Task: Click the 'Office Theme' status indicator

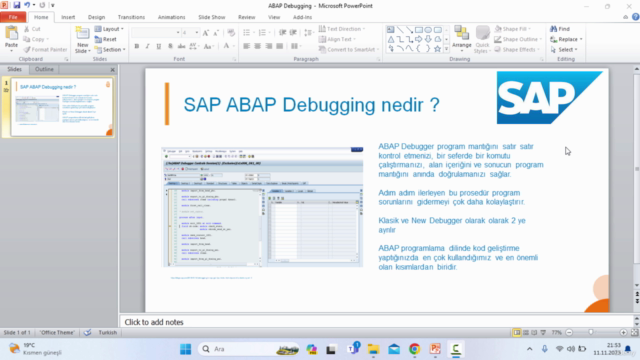Action: tap(57, 333)
